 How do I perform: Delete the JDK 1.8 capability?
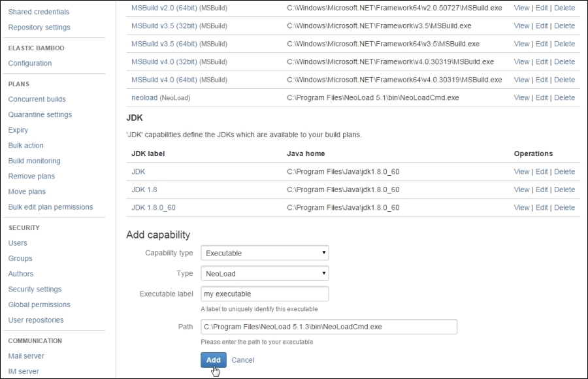coord(564,189)
